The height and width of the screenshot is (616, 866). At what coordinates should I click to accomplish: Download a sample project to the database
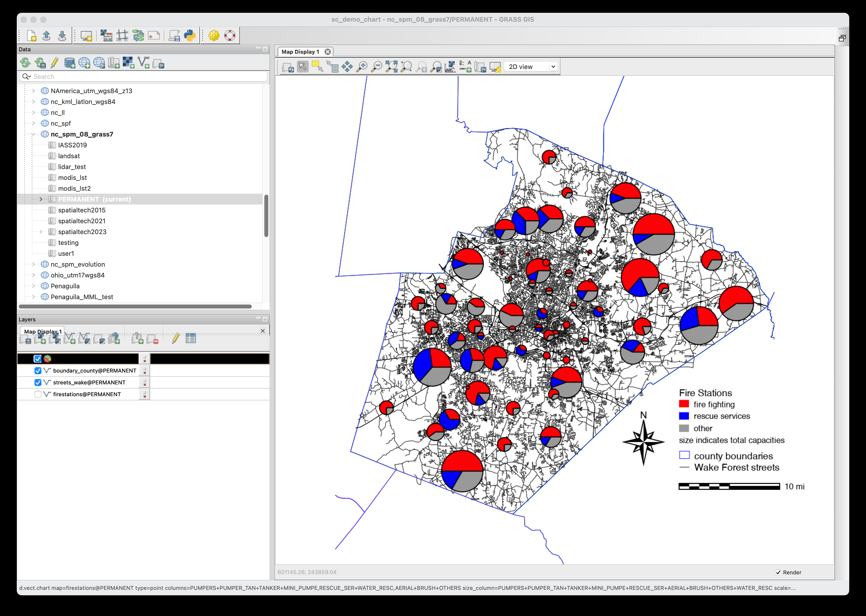click(99, 63)
